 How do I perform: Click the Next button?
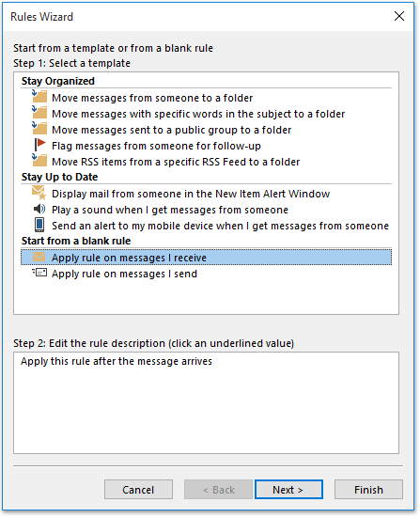tap(288, 490)
